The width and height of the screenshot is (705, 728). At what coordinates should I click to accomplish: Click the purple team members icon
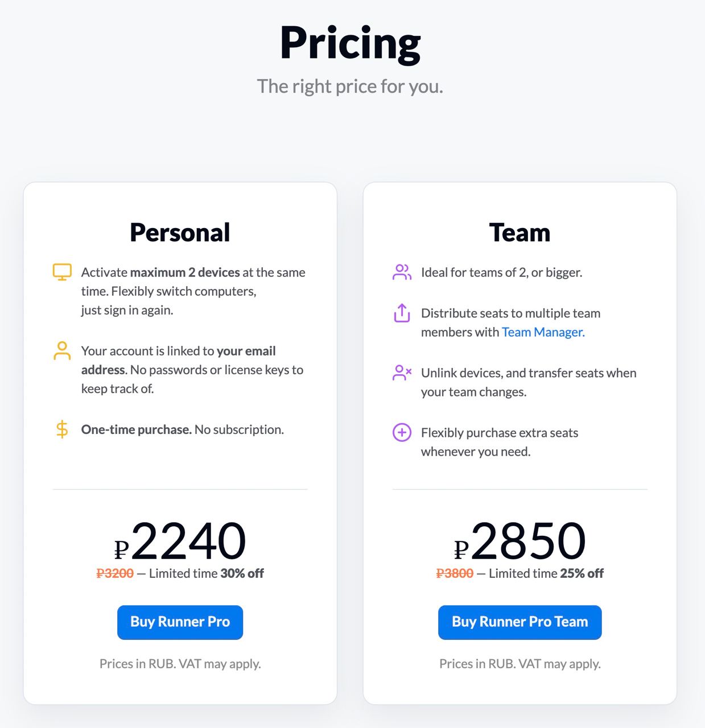pyautogui.click(x=402, y=272)
